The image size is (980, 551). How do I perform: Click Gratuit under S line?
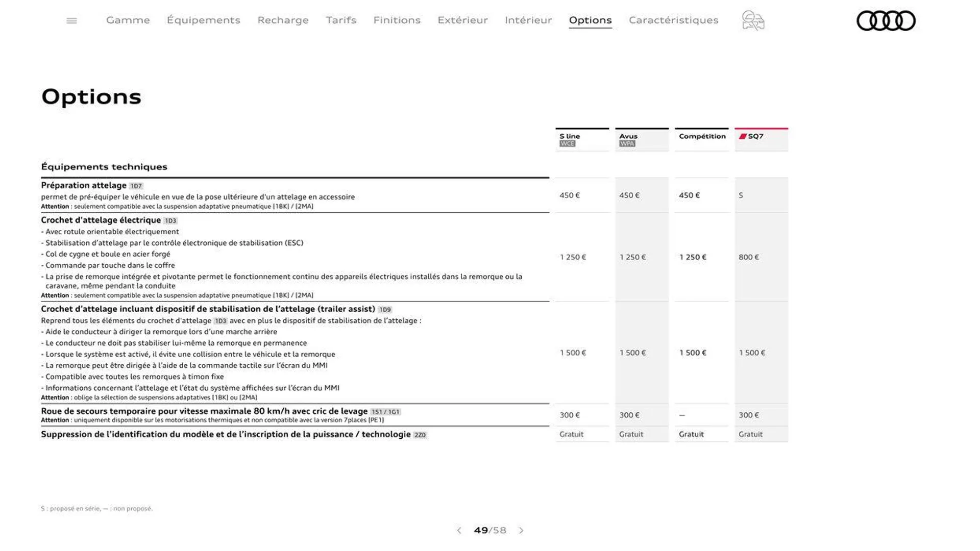pos(571,434)
